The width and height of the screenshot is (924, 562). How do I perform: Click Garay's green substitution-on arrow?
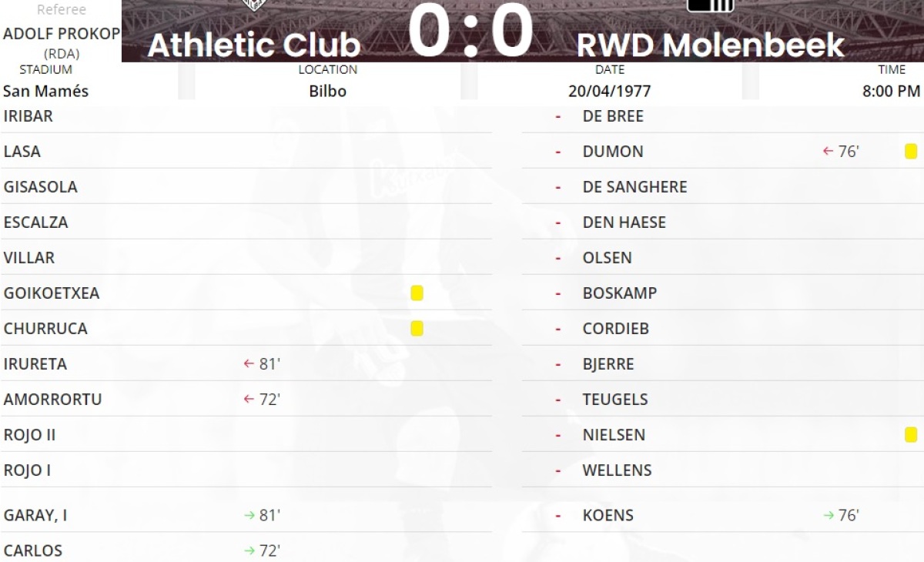249,516
